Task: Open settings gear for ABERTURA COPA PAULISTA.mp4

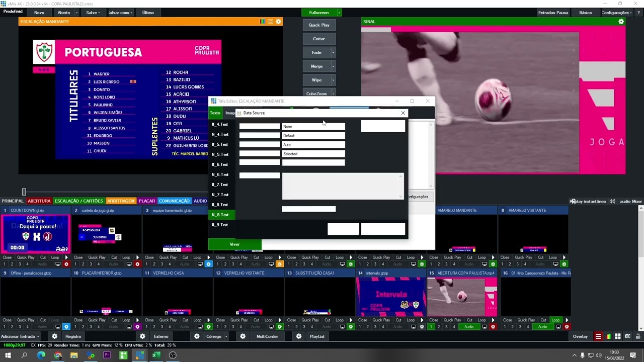Action: click(x=493, y=327)
